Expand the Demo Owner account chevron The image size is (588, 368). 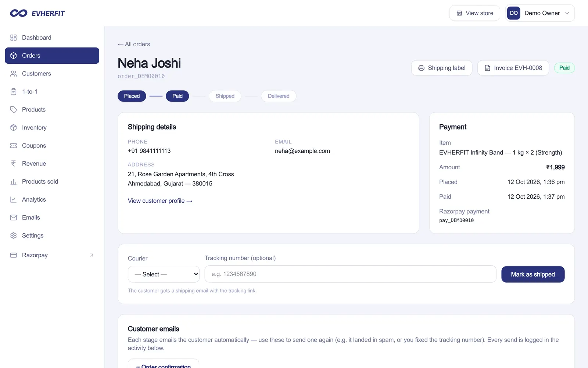click(x=567, y=13)
